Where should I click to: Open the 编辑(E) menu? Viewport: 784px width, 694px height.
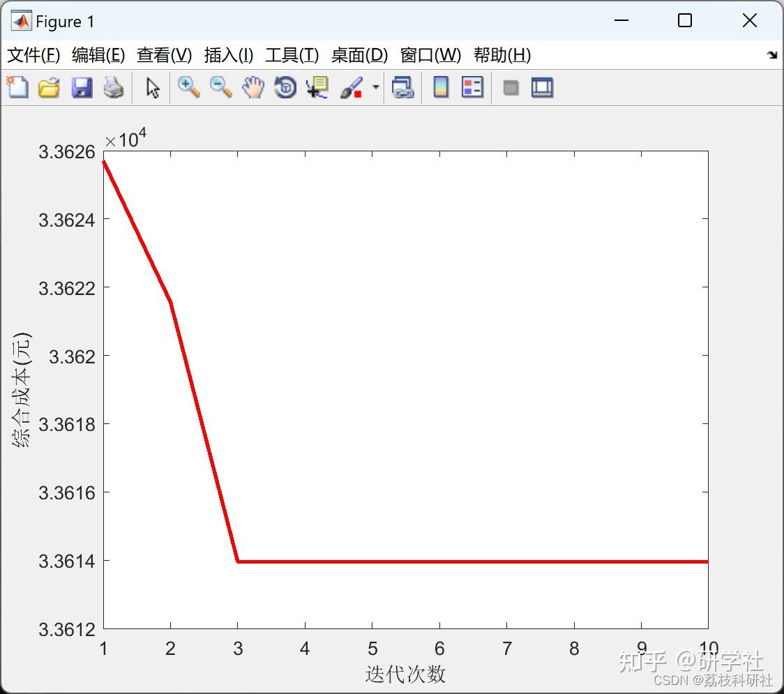[x=98, y=55]
